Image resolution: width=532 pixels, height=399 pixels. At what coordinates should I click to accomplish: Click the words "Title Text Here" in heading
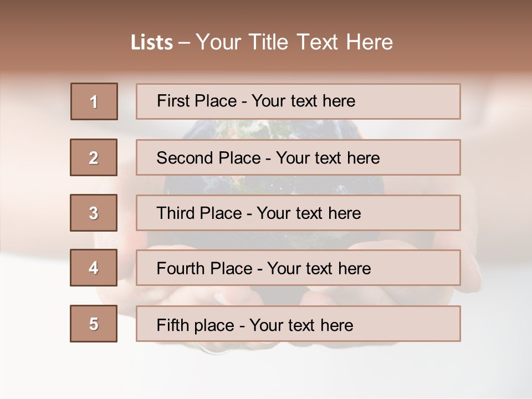point(321,42)
